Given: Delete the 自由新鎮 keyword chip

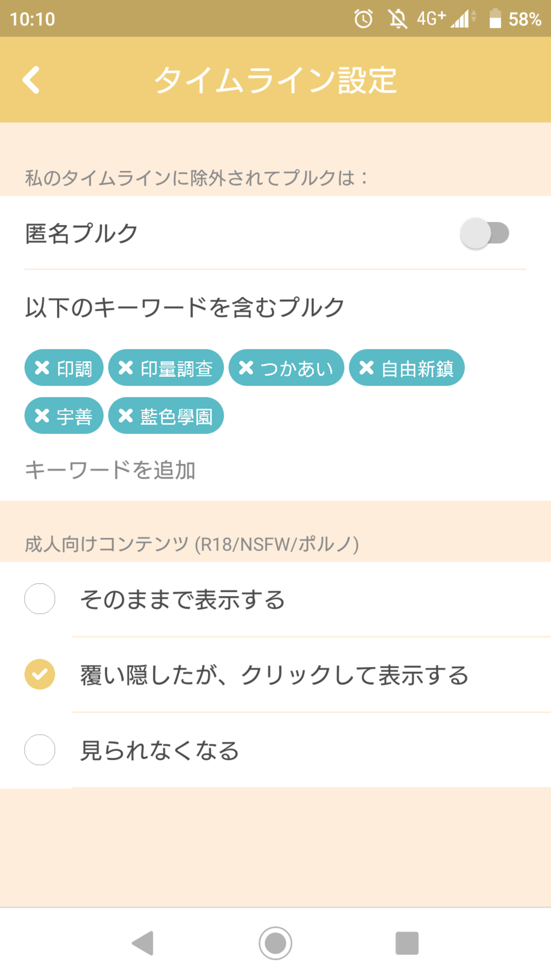Looking at the screenshot, I should 367,367.
